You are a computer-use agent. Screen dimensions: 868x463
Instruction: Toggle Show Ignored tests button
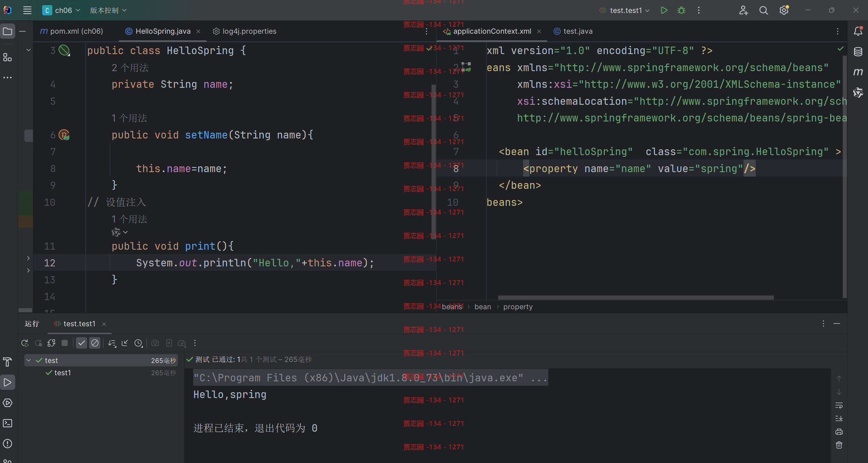point(95,343)
